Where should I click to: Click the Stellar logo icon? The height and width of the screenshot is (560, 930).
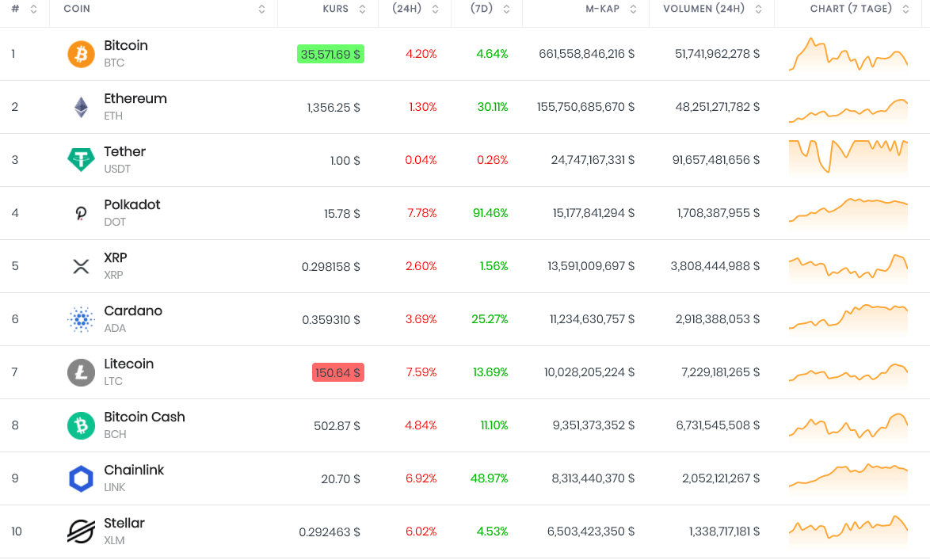(x=82, y=531)
